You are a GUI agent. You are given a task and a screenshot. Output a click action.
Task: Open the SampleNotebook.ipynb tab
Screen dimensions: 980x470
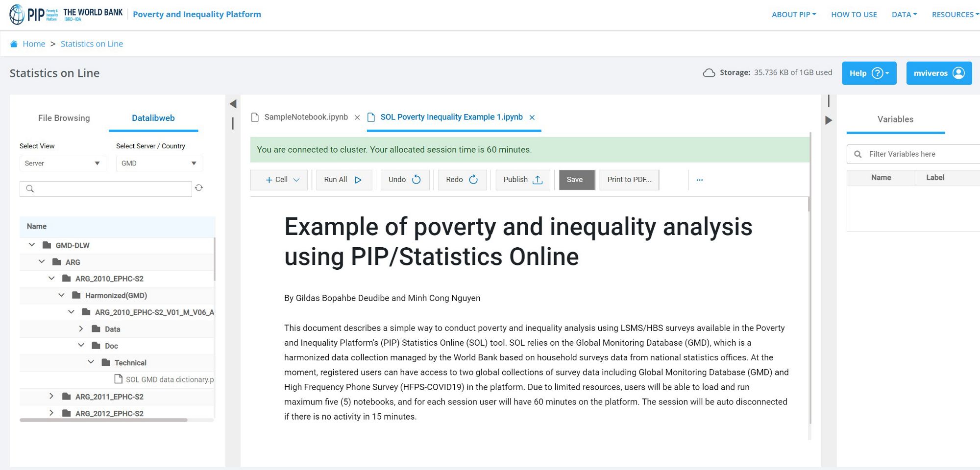[x=305, y=117]
